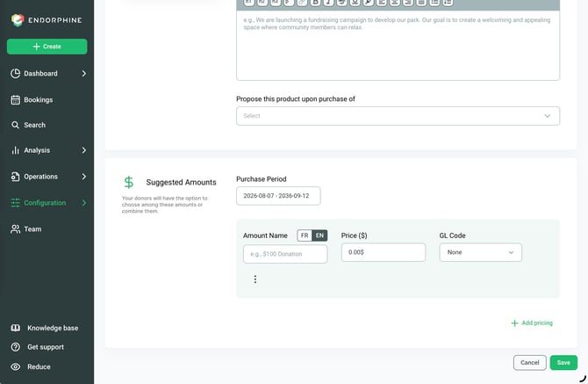Open the three-dot amount options menu
588x384 pixels.
255,279
